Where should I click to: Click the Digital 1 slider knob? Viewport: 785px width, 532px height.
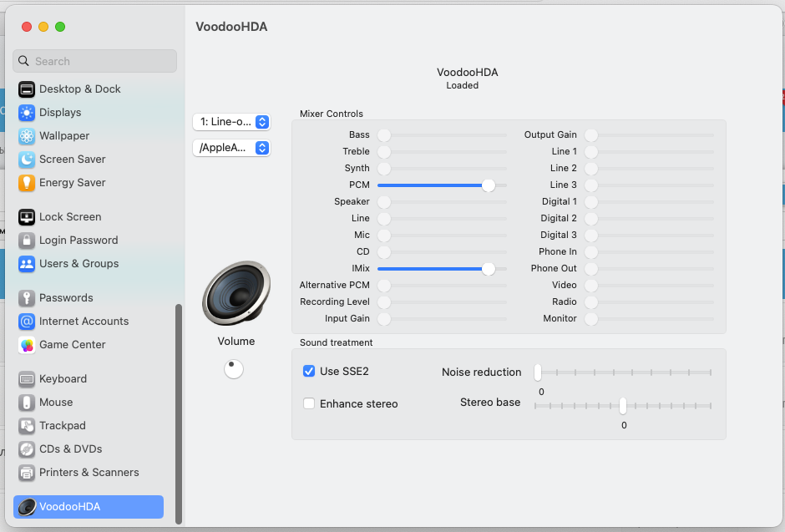[x=591, y=201]
